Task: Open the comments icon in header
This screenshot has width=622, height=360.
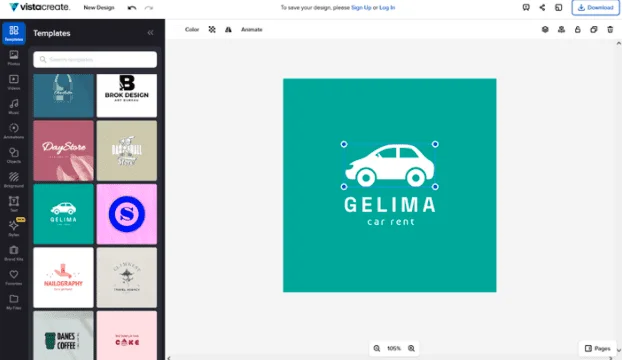Action: pos(526,8)
